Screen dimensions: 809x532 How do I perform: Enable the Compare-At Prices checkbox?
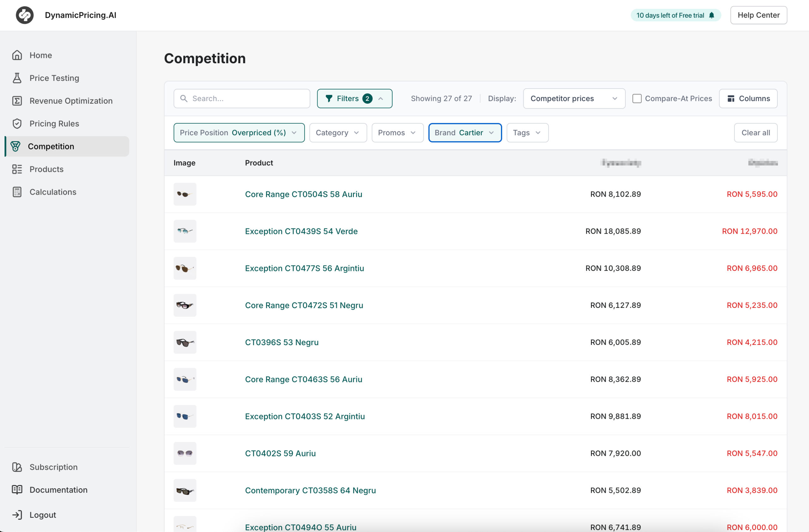point(637,98)
